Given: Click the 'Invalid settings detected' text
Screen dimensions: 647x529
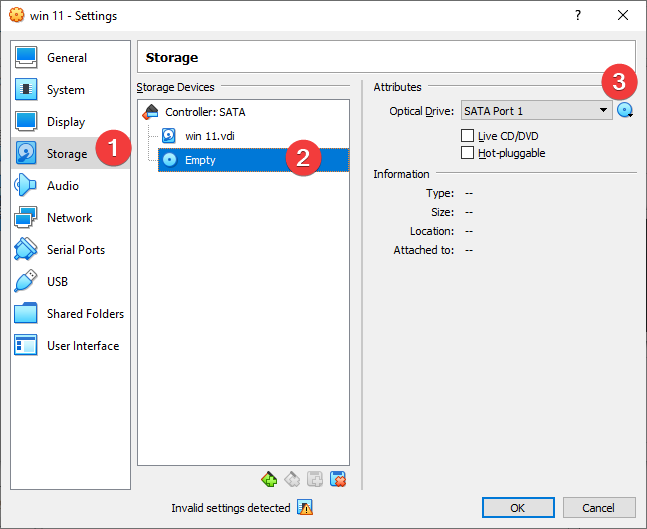Looking at the screenshot, I should [x=231, y=508].
